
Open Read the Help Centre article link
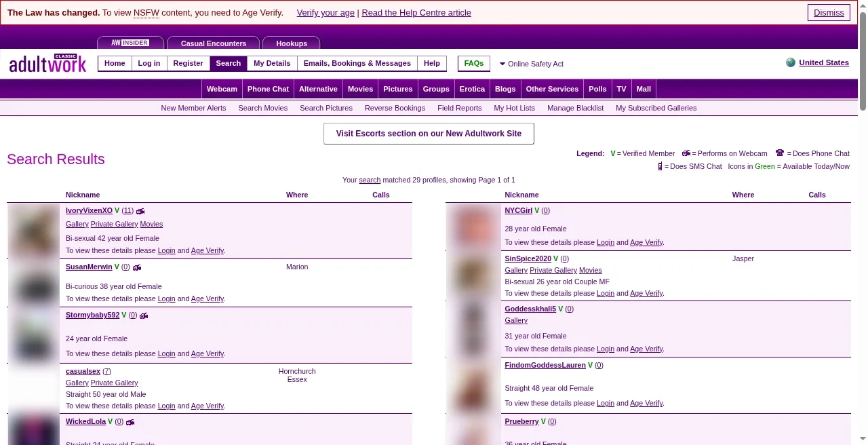click(x=416, y=13)
